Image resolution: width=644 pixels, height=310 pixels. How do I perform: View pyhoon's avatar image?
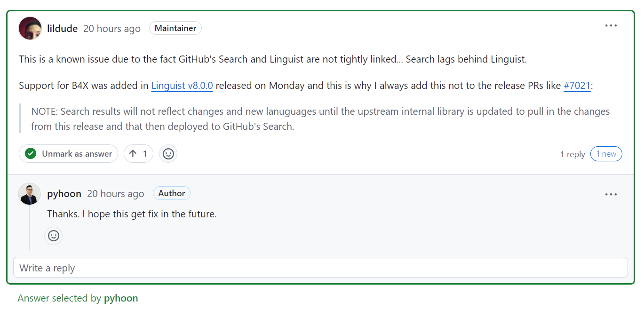click(x=29, y=194)
